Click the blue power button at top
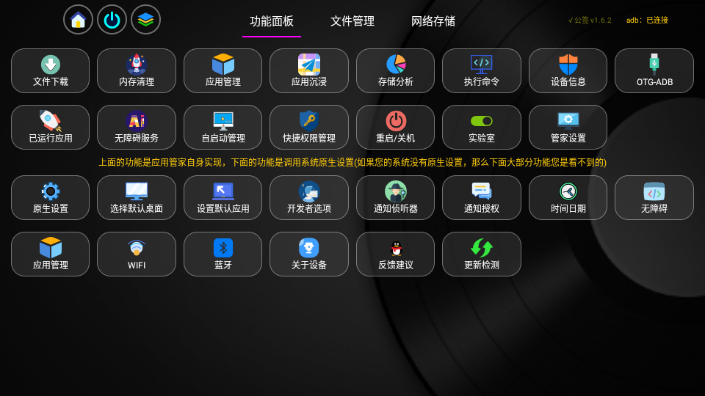The width and height of the screenshot is (705, 396). pyautogui.click(x=112, y=20)
